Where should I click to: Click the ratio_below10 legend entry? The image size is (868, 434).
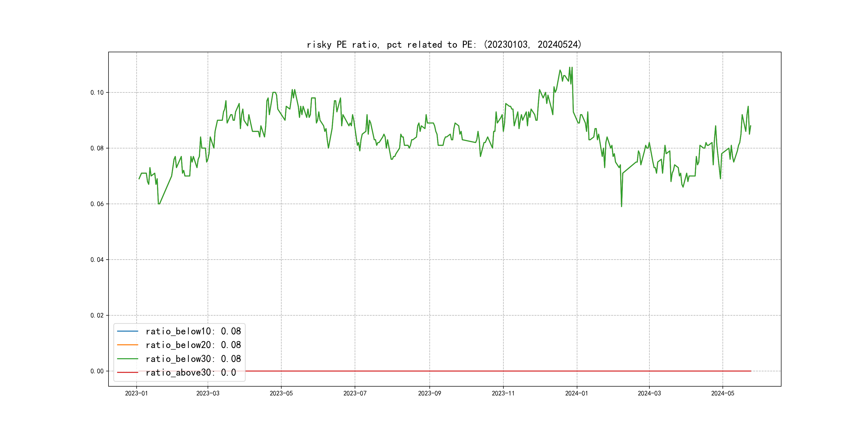[x=193, y=331]
